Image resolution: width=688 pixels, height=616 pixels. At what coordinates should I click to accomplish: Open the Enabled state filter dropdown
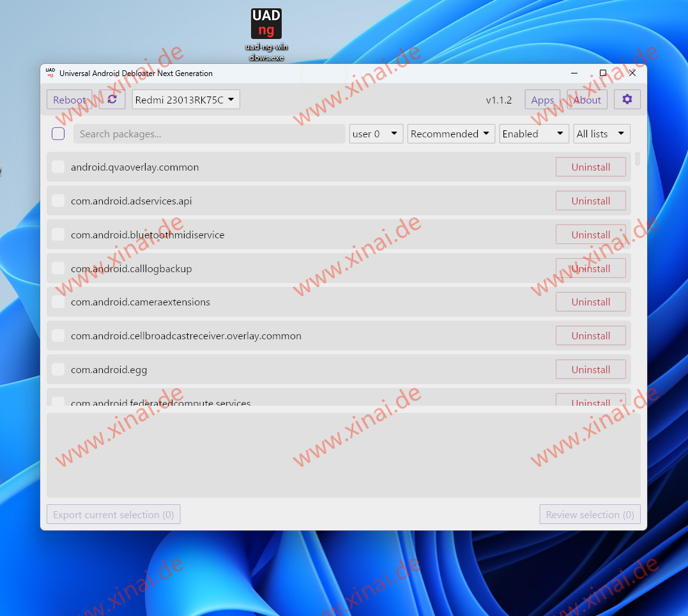534,134
